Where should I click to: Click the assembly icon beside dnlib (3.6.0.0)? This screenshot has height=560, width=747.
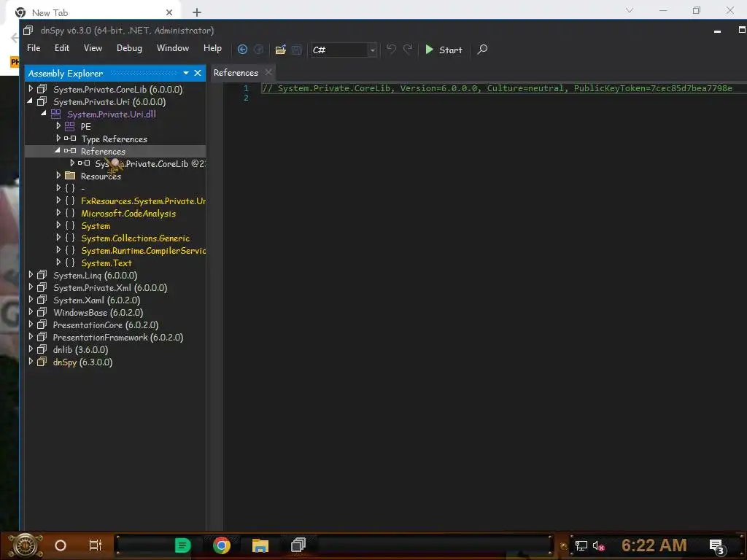[42, 349]
